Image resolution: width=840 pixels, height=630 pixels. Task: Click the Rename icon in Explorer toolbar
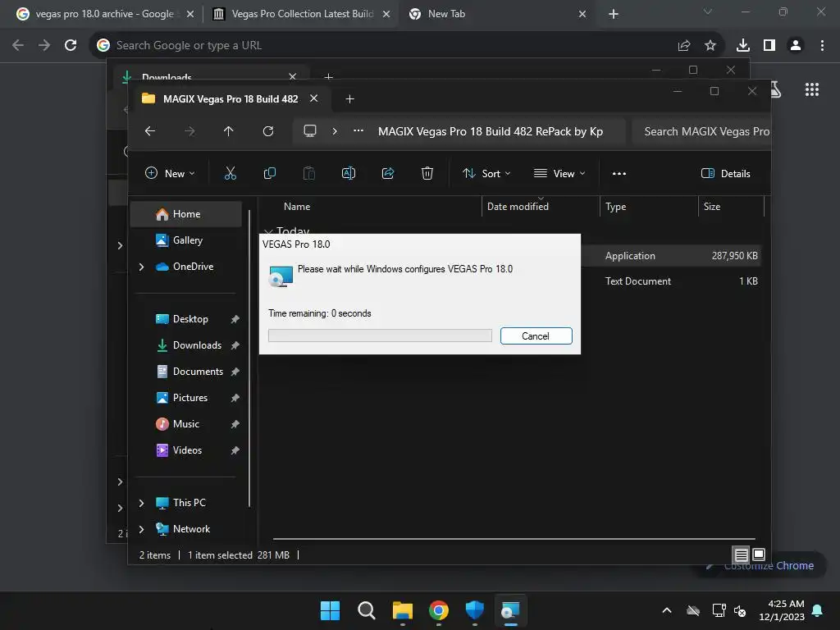click(x=348, y=173)
